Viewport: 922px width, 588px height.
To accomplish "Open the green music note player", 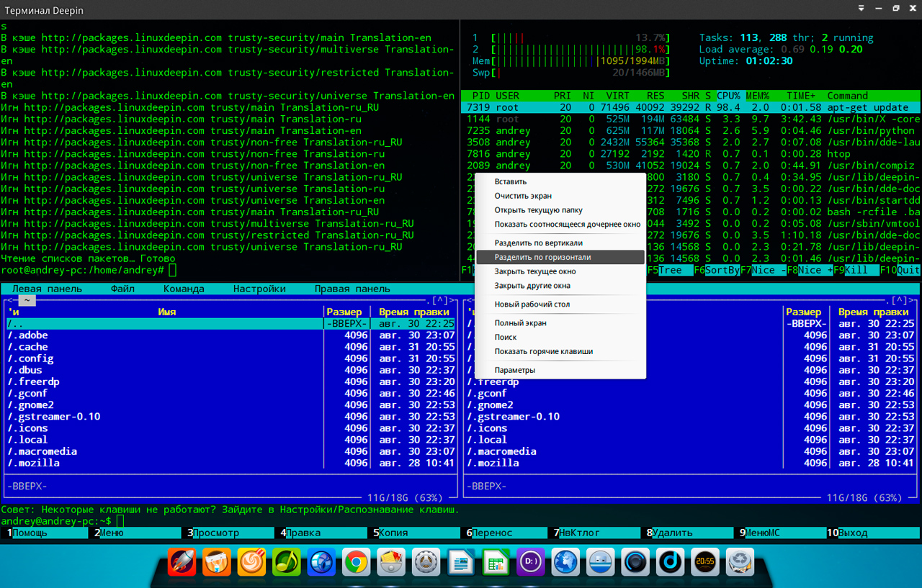I will 286,561.
